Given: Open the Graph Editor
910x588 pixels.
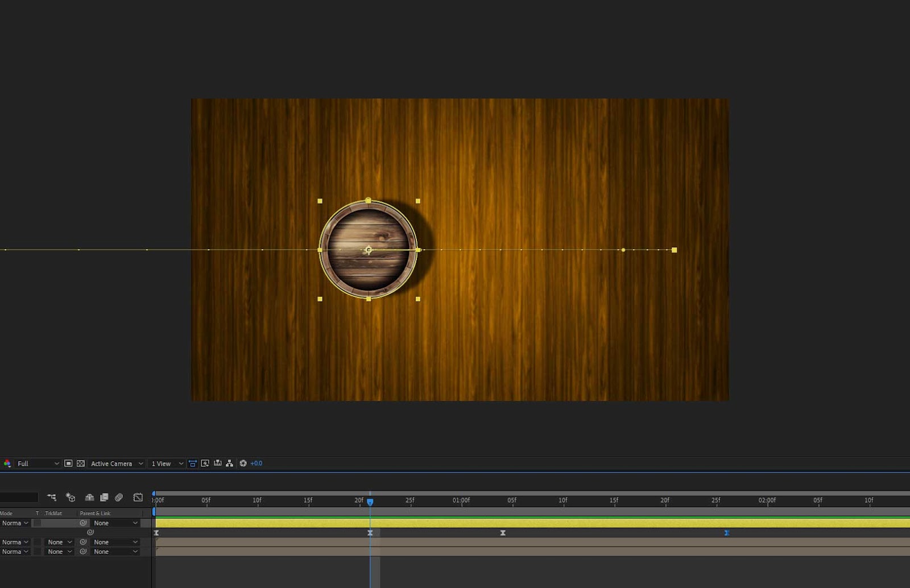Looking at the screenshot, I should 138,497.
